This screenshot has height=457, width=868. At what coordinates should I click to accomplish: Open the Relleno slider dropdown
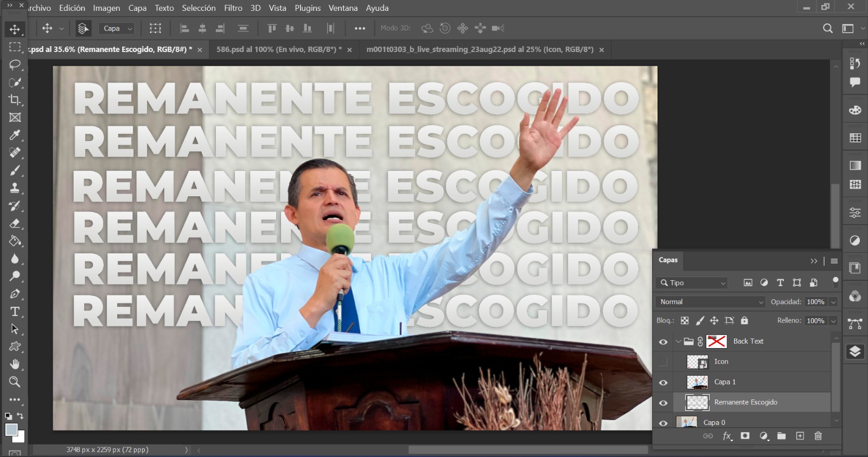833,321
